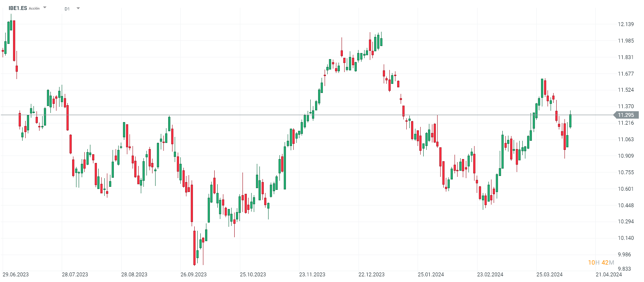Click the latest rightmost green candle

point(570,120)
